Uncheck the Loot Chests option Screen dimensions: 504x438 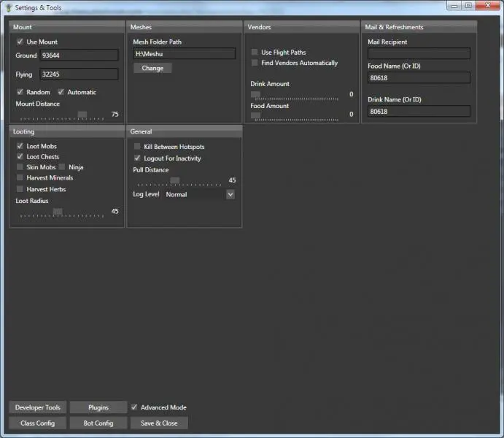[x=20, y=157]
